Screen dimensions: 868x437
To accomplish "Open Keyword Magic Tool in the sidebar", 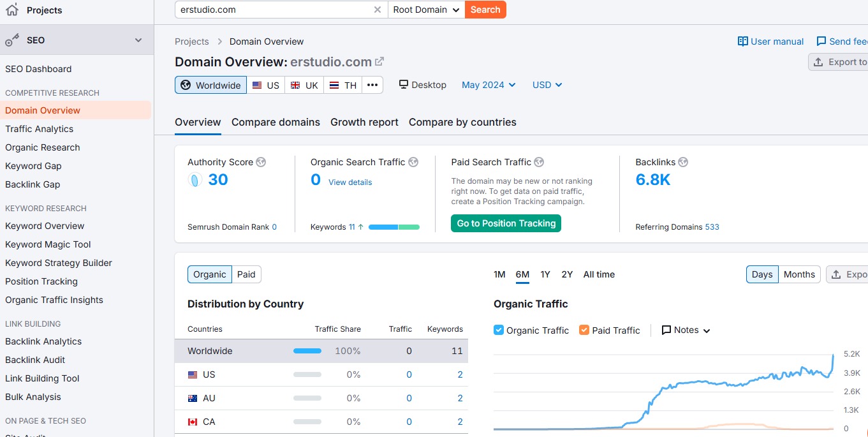I will click(x=48, y=244).
